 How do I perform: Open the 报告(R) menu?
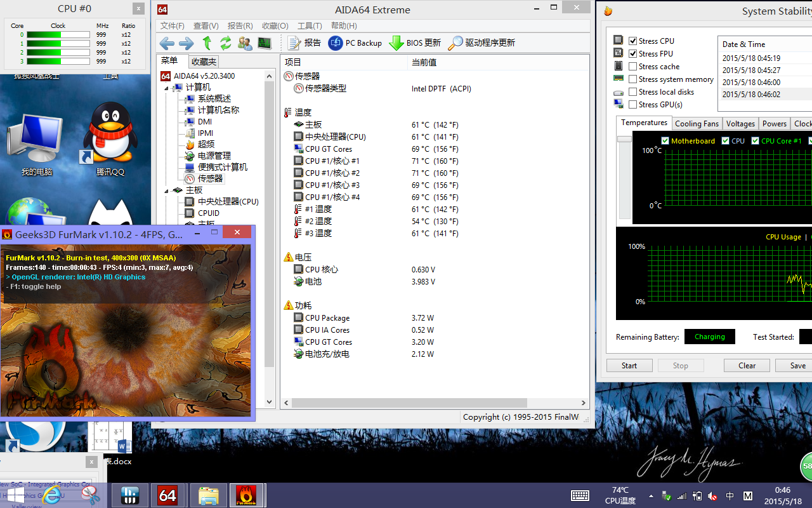pos(240,26)
